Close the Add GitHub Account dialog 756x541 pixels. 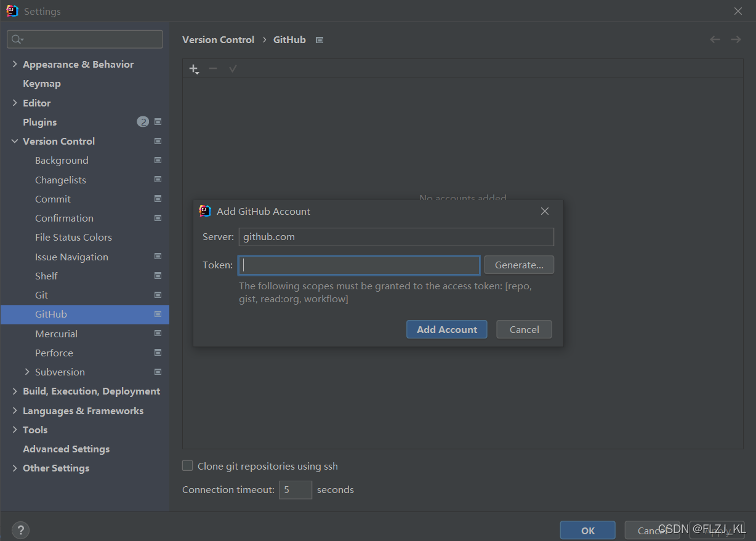(544, 211)
